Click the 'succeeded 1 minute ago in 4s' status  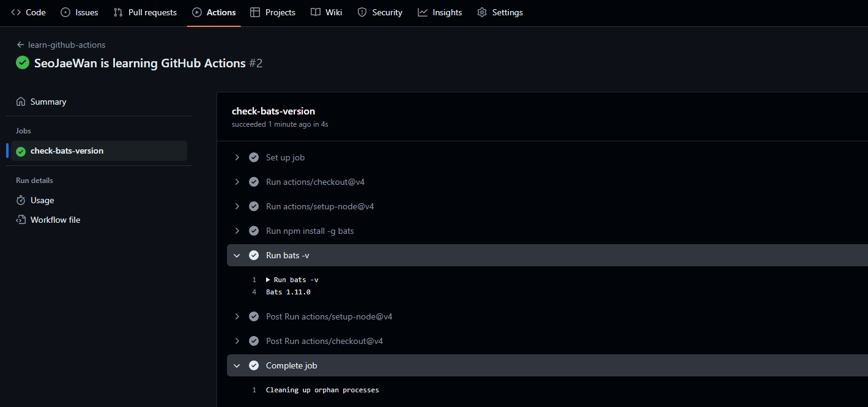[x=280, y=124]
